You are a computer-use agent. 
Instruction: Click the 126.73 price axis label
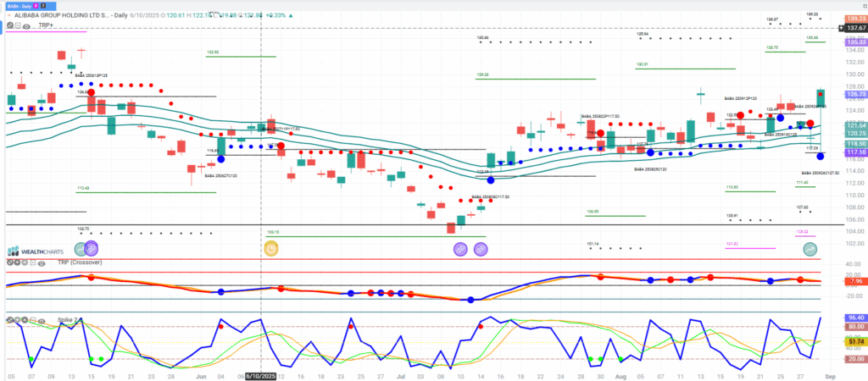[855, 95]
